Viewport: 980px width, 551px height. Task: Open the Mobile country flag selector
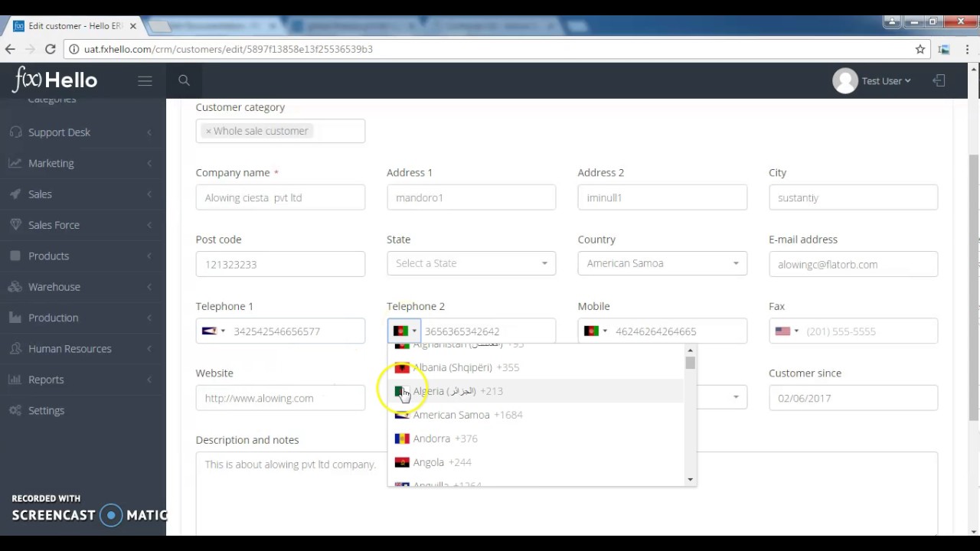(596, 331)
